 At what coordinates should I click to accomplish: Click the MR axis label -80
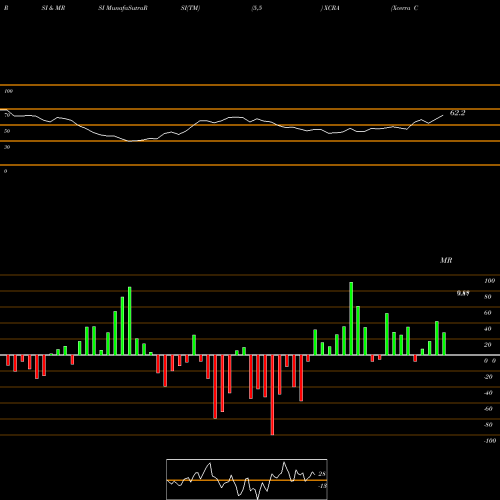[x=488, y=425]
